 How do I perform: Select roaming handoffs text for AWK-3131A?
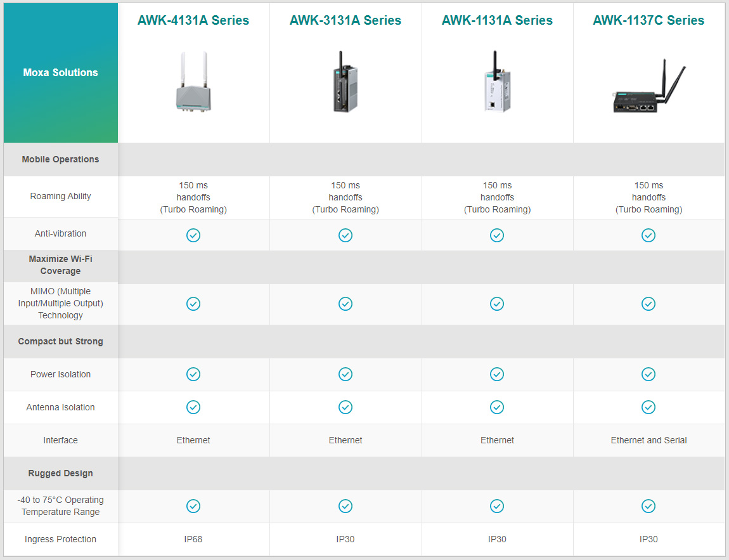click(x=345, y=197)
